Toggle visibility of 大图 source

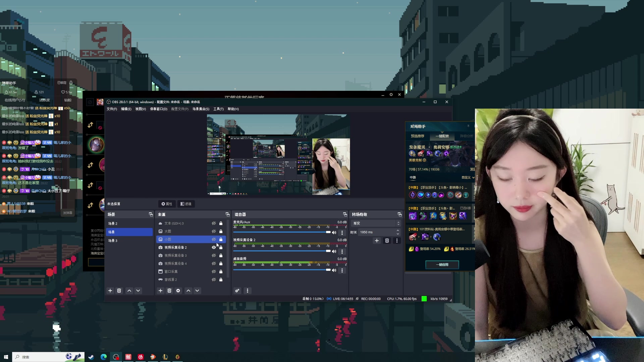pos(214,231)
